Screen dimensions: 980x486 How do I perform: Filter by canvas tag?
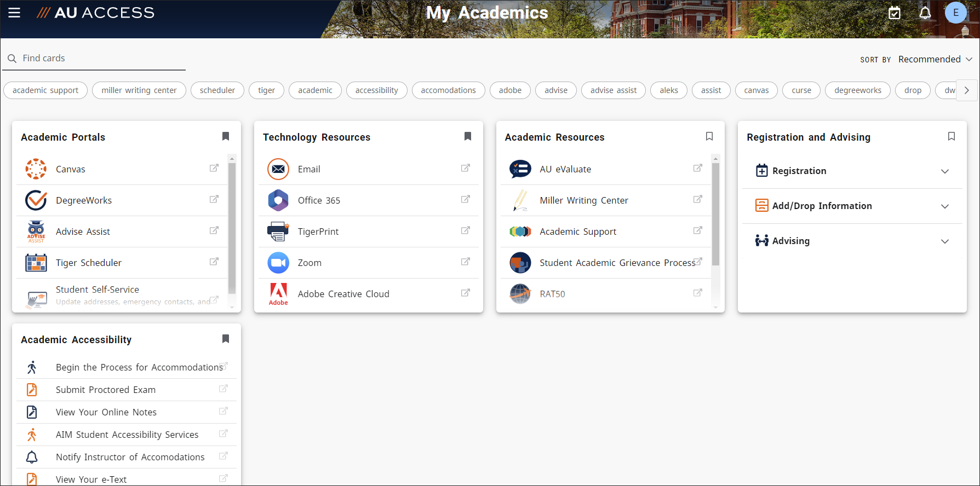[x=757, y=90]
